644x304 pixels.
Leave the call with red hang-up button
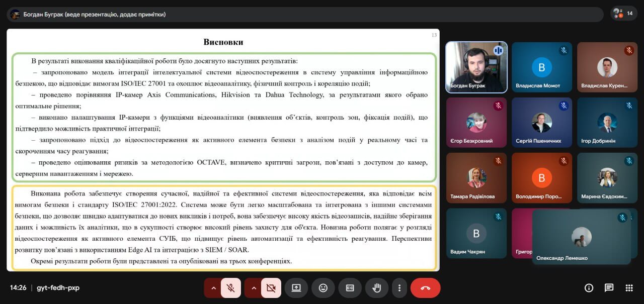click(426, 288)
